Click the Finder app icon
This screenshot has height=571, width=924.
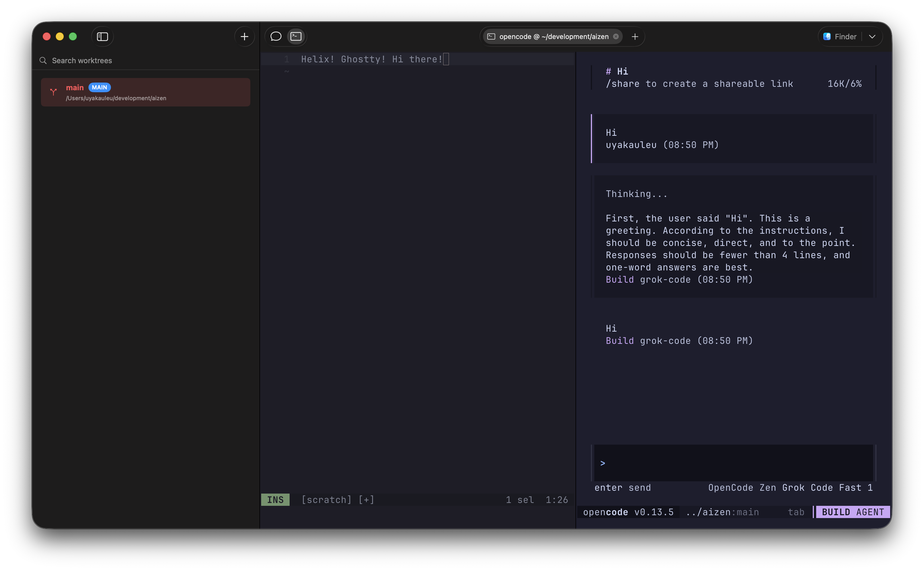click(827, 37)
